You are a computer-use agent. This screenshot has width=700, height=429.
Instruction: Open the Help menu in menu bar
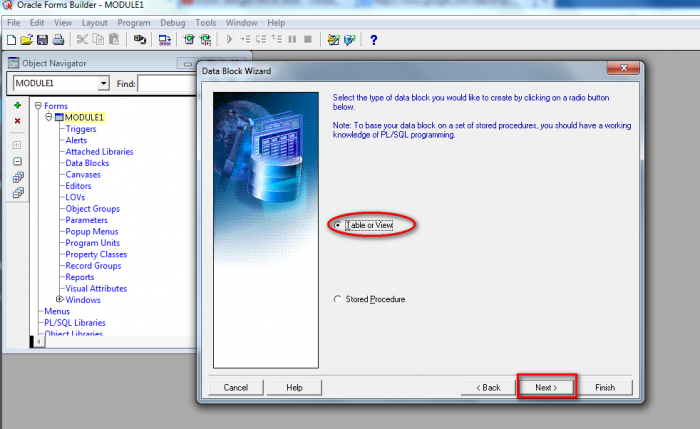click(276, 23)
